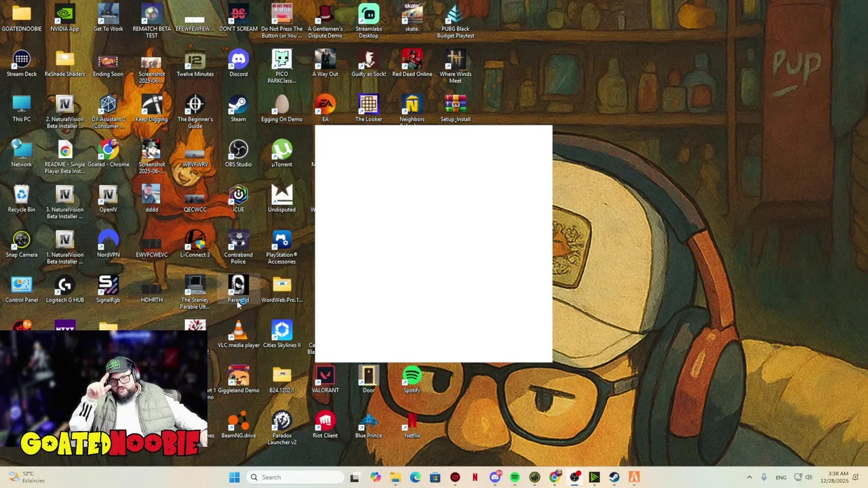Select the PlayStation Accessories shortcut
868x488 pixels.
281,247
